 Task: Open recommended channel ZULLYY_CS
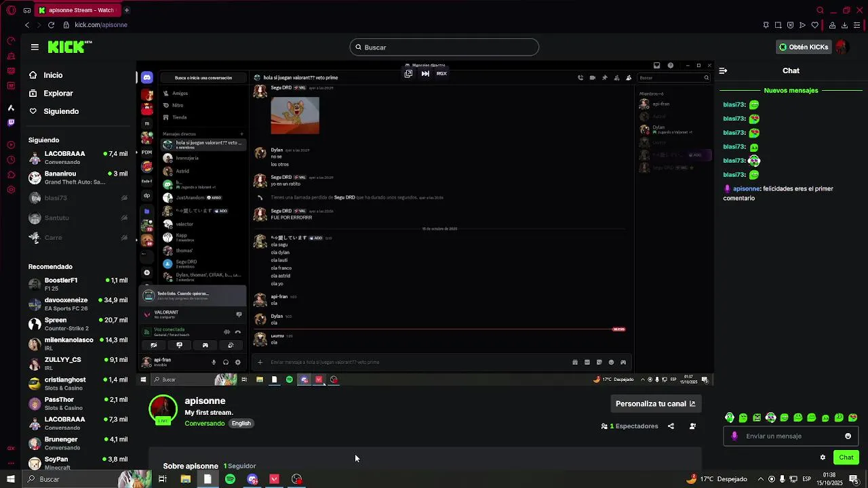coord(78,364)
